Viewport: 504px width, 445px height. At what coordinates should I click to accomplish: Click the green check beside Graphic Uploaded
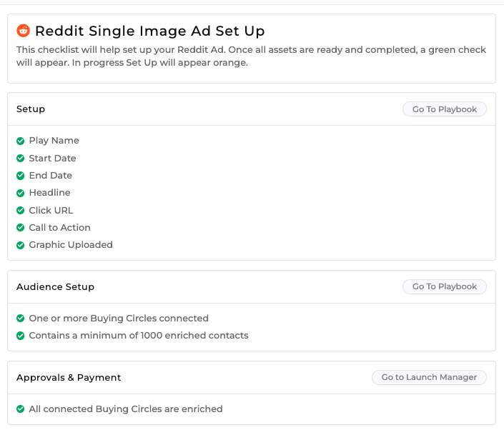coord(20,245)
